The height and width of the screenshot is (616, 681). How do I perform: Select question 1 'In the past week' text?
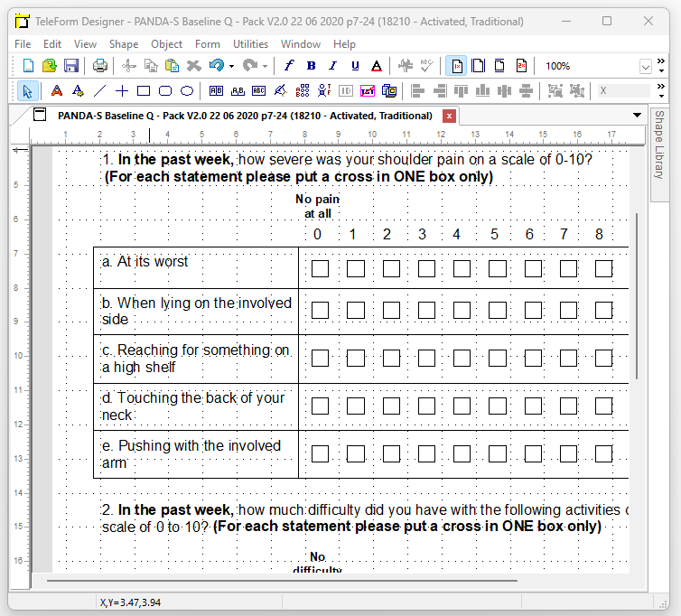176,160
